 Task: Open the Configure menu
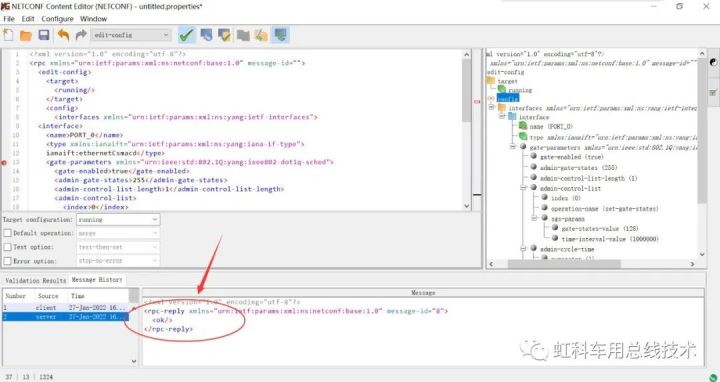tap(57, 19)
